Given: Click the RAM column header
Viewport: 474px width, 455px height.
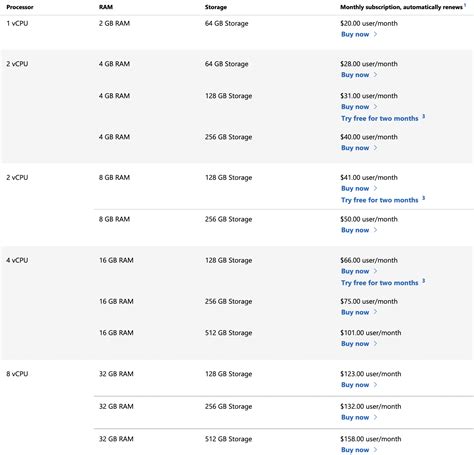Looking at the screenshot, I should click(x=106, y=7).
